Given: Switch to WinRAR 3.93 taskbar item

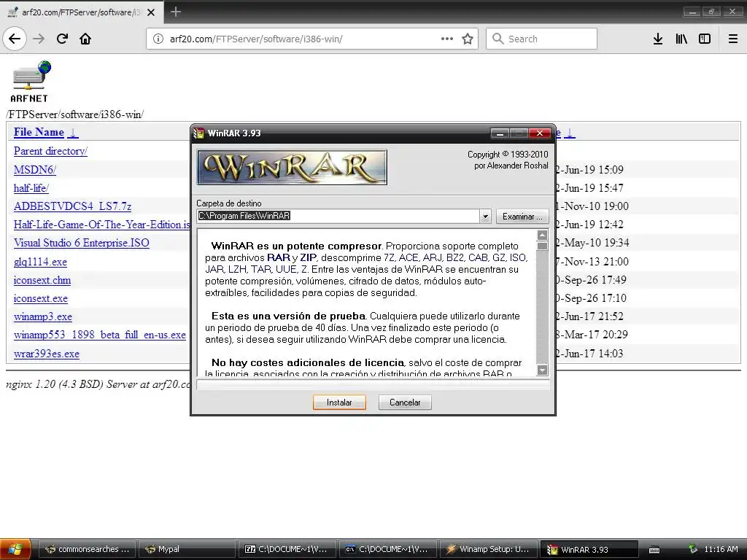Looking at the screenshot, I should pyautogui.click(x=589, y=550).
